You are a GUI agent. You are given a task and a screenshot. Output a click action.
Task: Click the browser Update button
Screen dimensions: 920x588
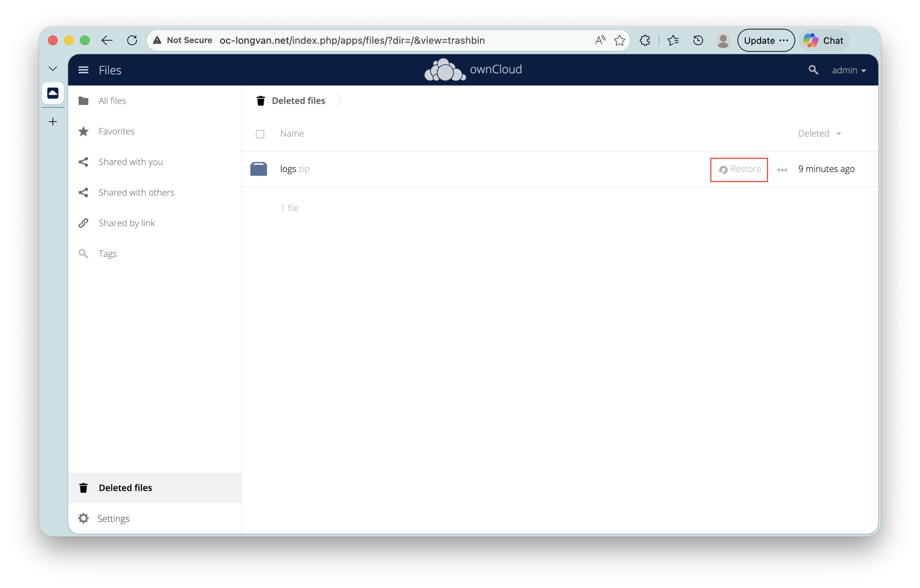click(765, 41)
